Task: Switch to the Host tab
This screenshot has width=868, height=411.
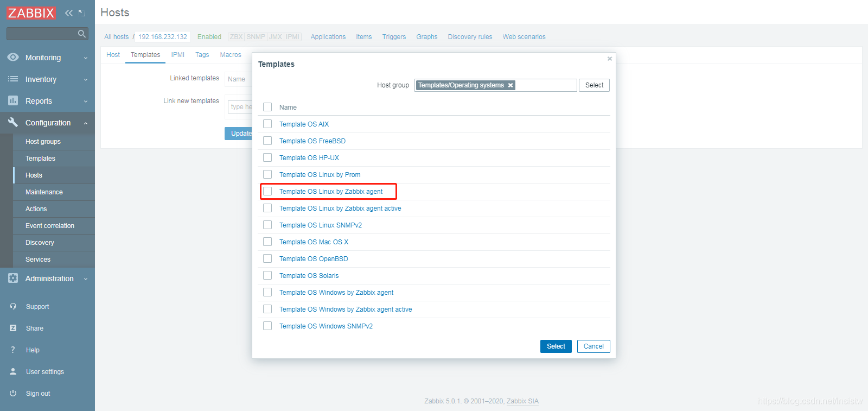Action: [x=113, y=55]
